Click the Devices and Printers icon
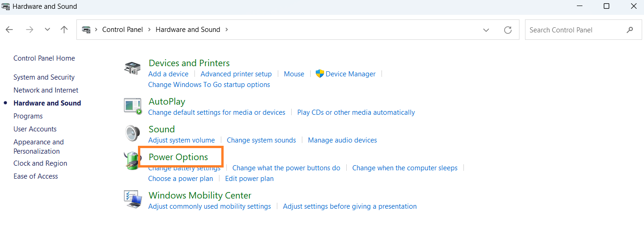The width and height of the screenshot is (644, 230). (x=132, y=68)
